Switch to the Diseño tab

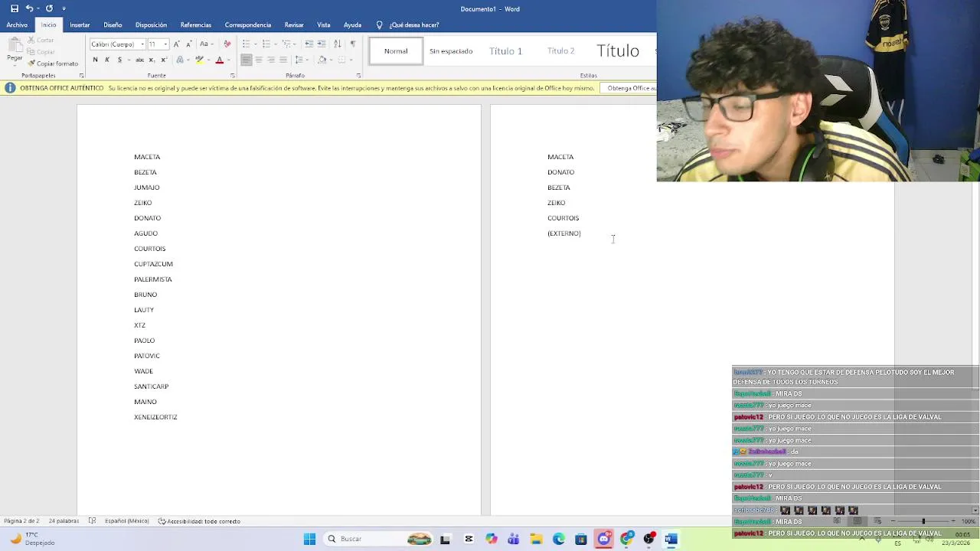[113, 24]
